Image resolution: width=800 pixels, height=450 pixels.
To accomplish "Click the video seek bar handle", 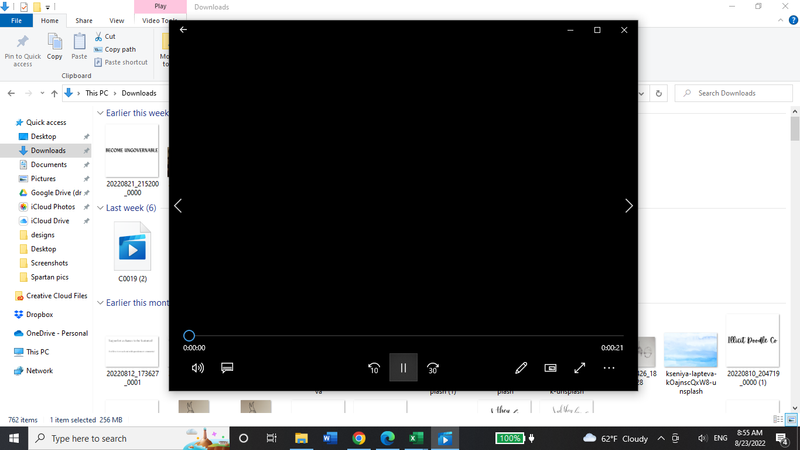I will (x=189, y=335).
